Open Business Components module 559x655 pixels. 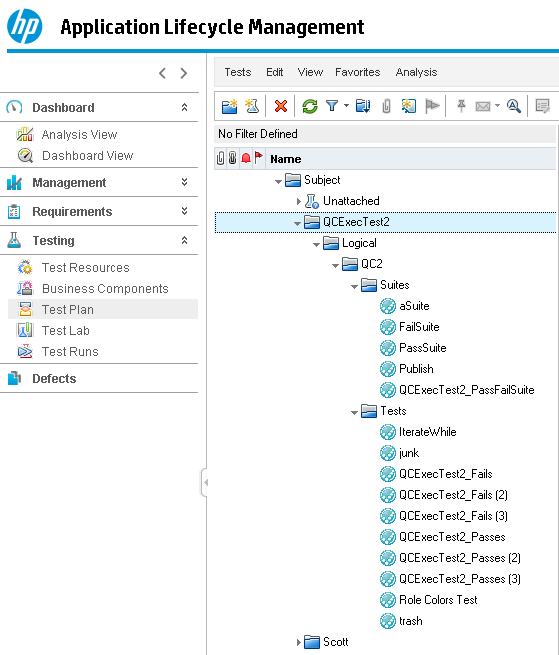(x=105, y=288)
